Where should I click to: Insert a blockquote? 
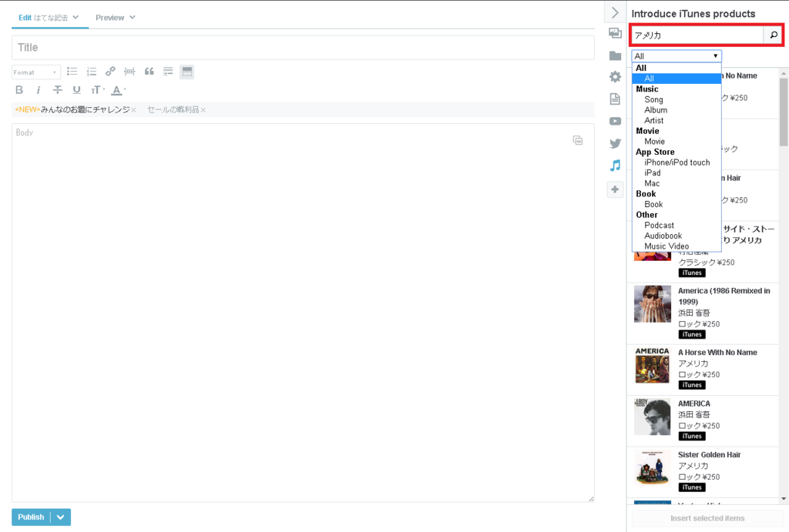coord(149,72)
